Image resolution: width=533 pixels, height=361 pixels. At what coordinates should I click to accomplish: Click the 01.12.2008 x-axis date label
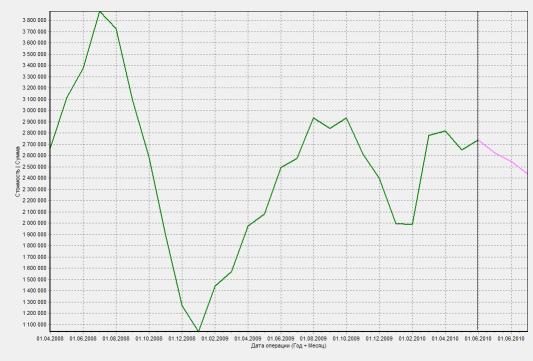[182, 339]
